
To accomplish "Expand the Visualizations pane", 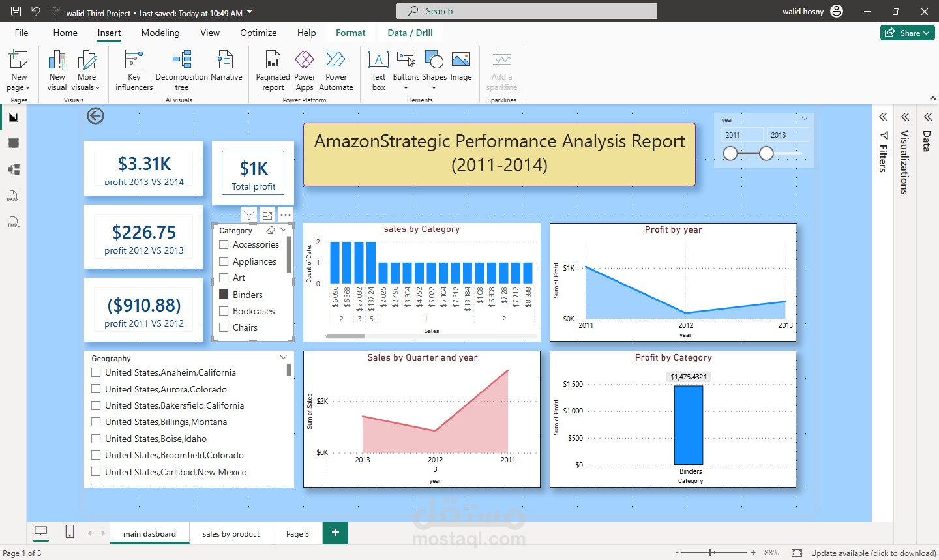I will coord(905,117).
